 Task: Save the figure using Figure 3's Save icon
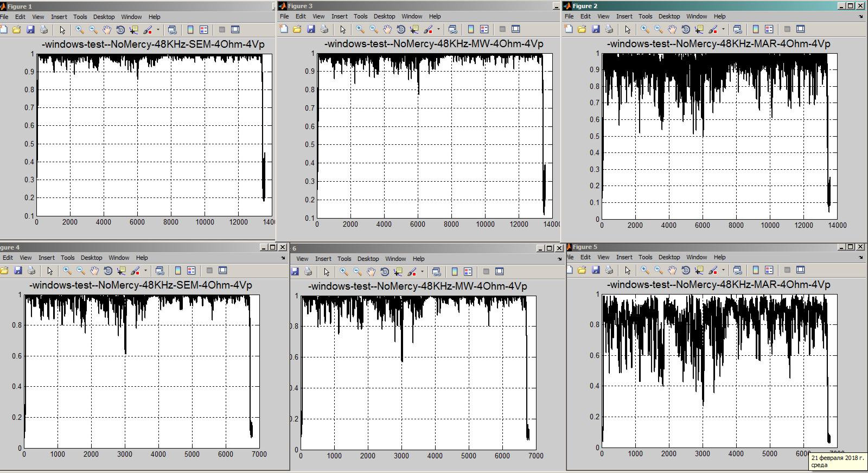click(311, 29)
